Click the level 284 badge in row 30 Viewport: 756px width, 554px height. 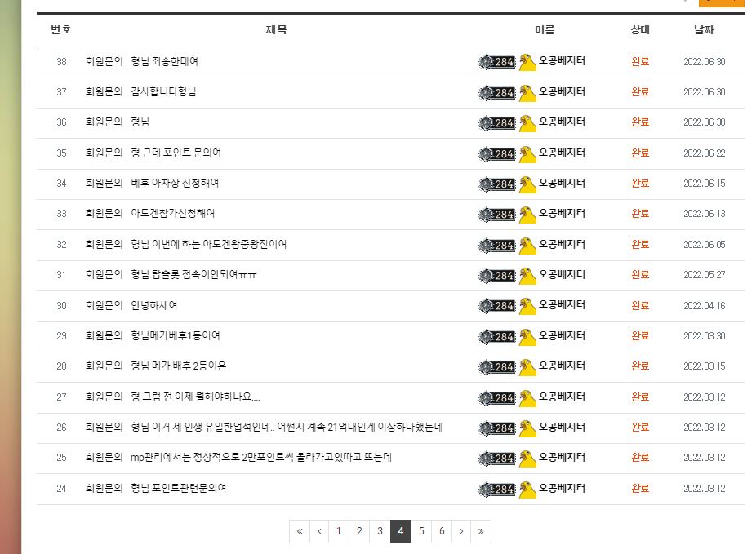pos(497,306)
